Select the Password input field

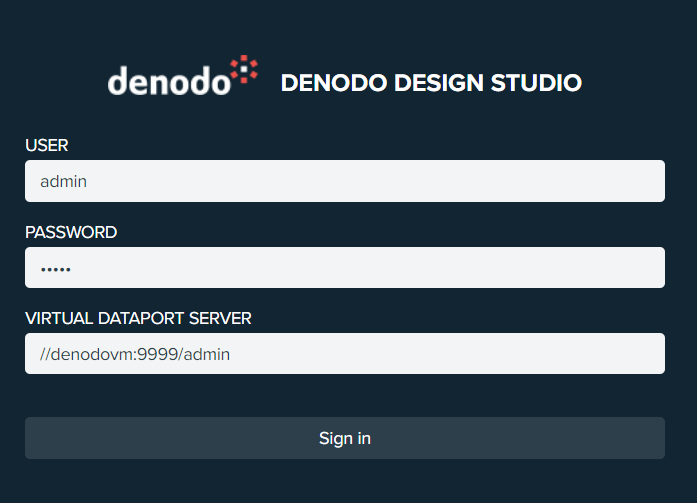tap(345, 268)
